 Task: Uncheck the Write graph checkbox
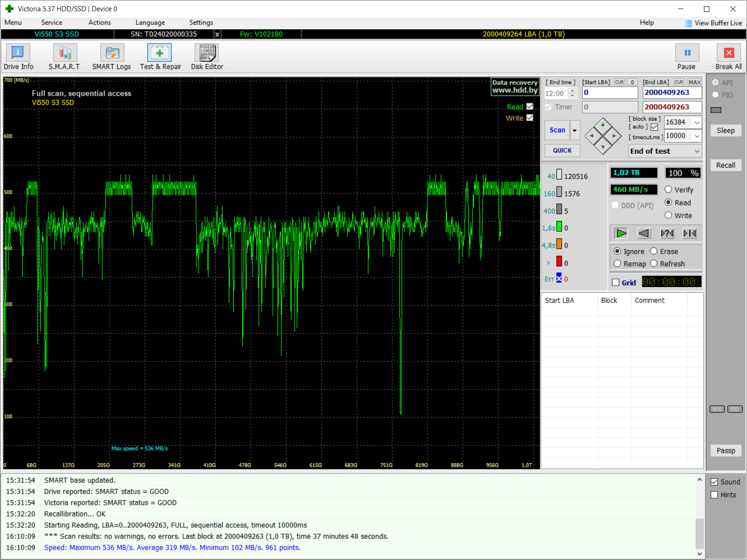click(x=530, y=118)
